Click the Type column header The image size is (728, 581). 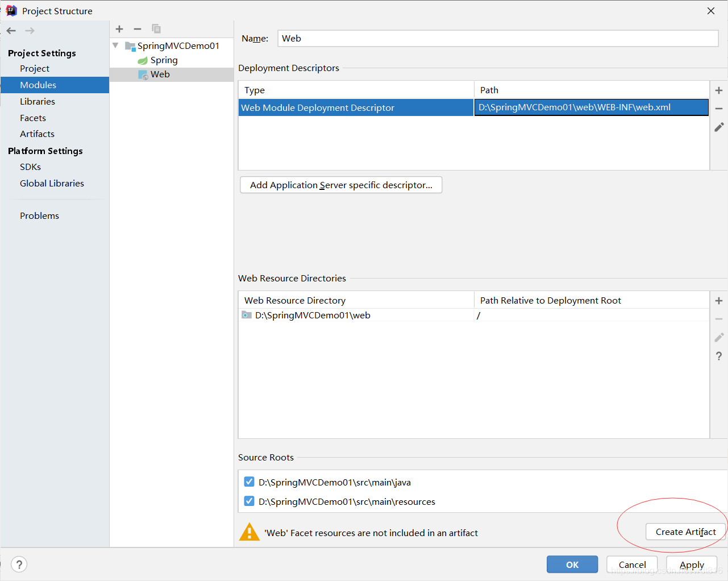coord(356,90)
